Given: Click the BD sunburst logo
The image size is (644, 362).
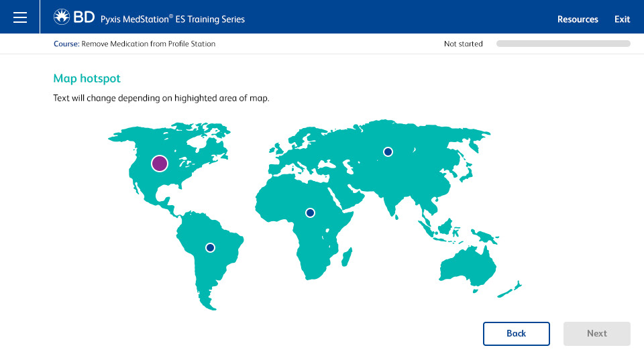Looking at the screenshot, I should (x=62, y=17).
